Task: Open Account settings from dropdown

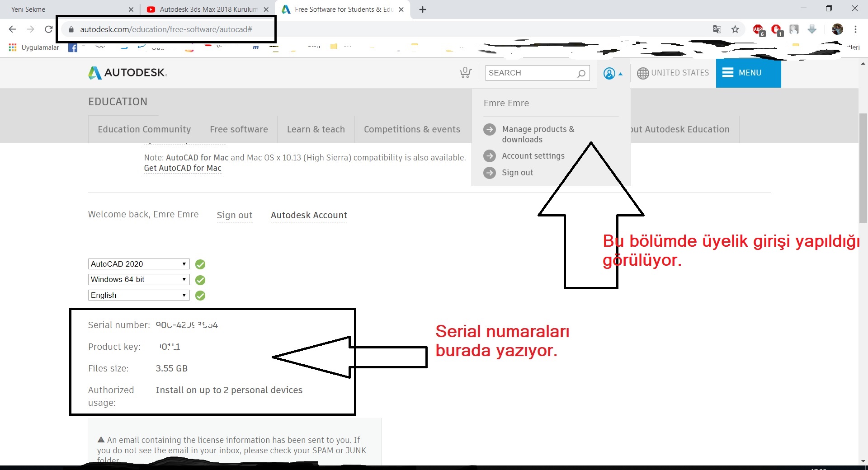Action: click(x=533, y=156)
